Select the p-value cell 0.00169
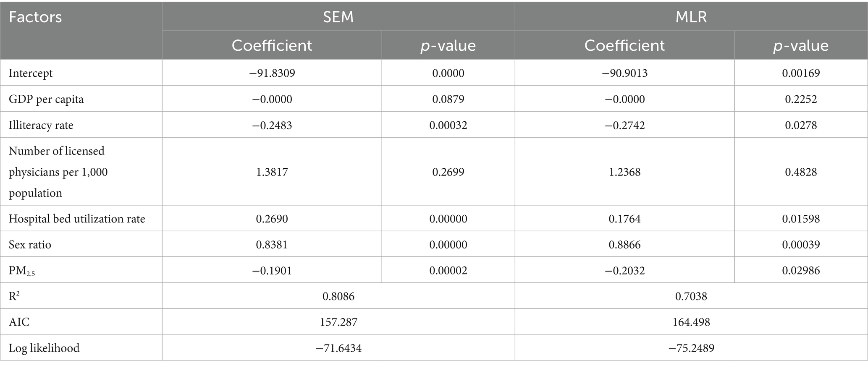 [x=800, y=73]
